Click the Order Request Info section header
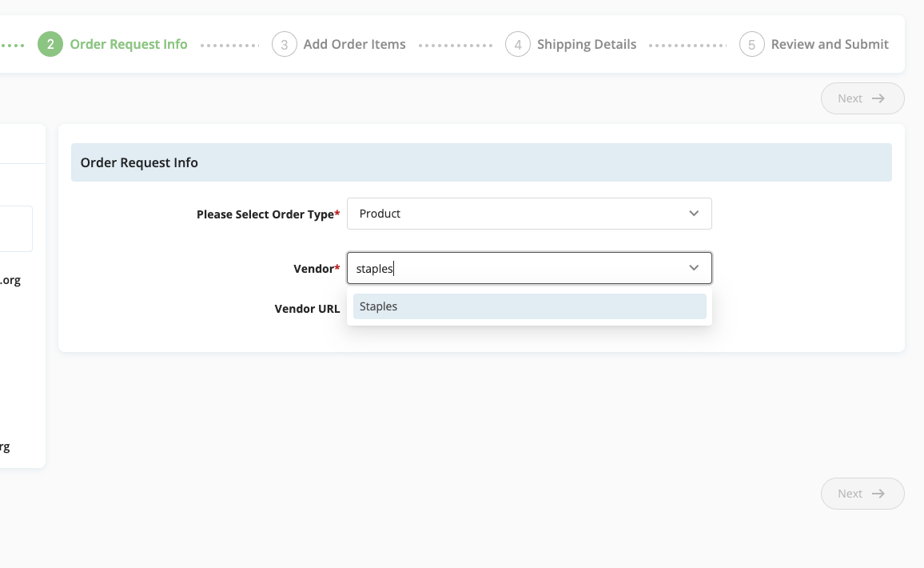The height and width of the screenshot is (568, 924). click(481, 162)
